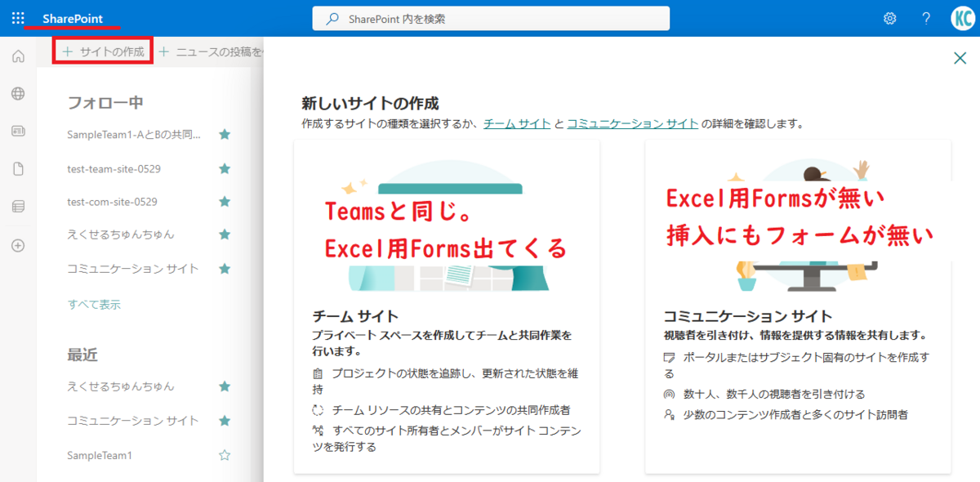Open followed site test-com-site-0529

click(112, 201)
